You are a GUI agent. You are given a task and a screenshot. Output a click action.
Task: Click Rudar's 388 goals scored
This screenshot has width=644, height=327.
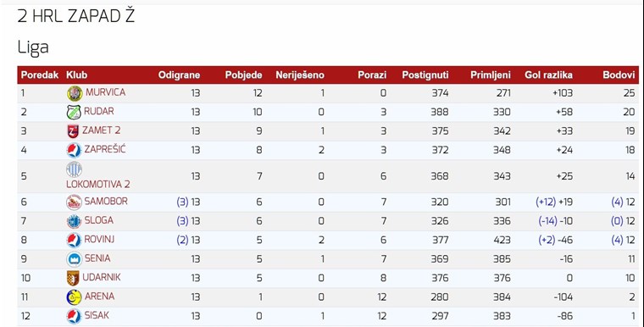click(x=440, y=112)
